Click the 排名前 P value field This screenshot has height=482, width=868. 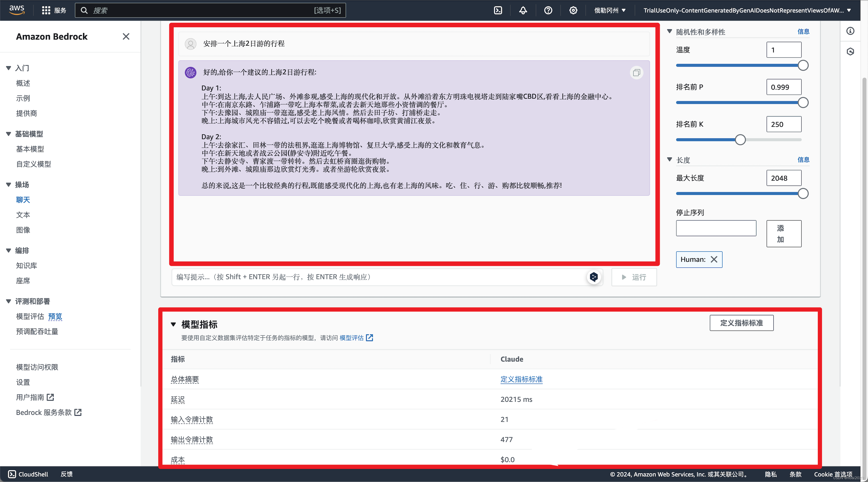(x=784, y=87)
